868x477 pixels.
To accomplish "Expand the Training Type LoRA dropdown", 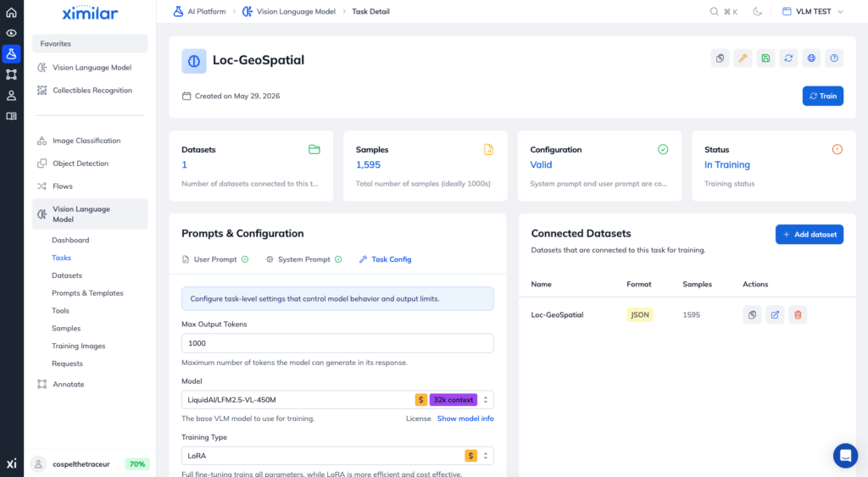I will click(337, 456).
